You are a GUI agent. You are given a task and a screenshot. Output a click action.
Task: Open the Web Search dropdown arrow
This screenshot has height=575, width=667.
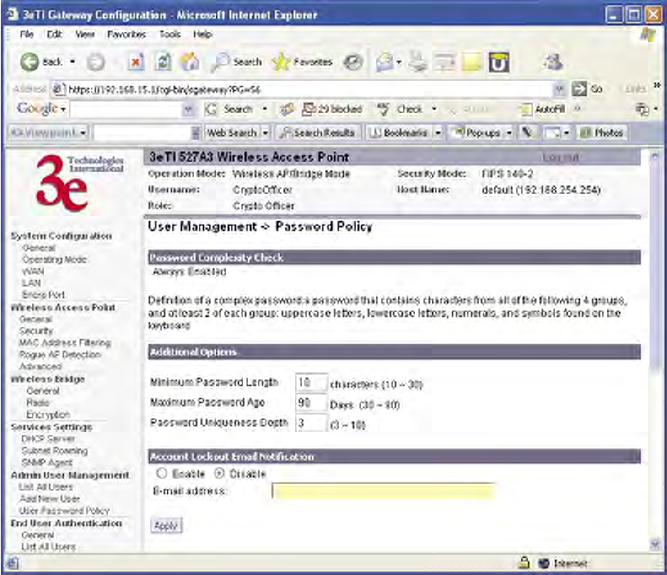265,133
